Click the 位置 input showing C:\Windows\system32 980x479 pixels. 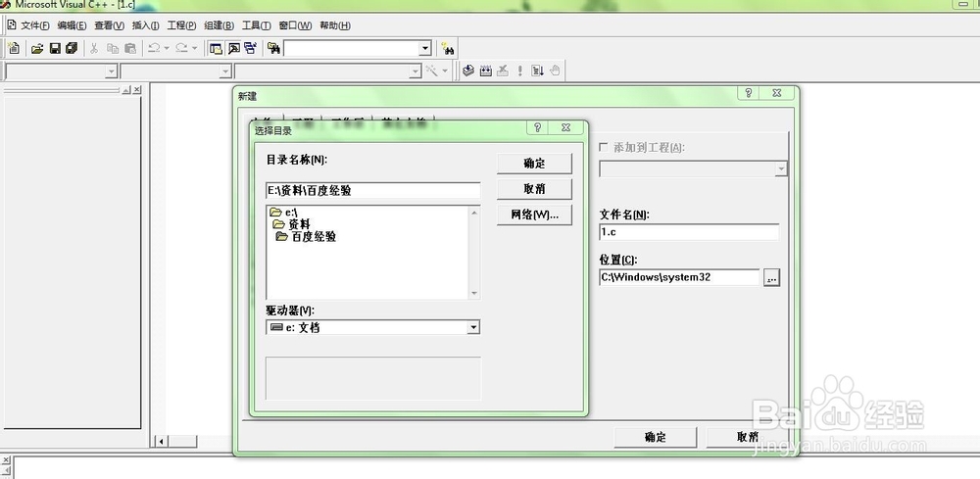(x=679, y=277)
